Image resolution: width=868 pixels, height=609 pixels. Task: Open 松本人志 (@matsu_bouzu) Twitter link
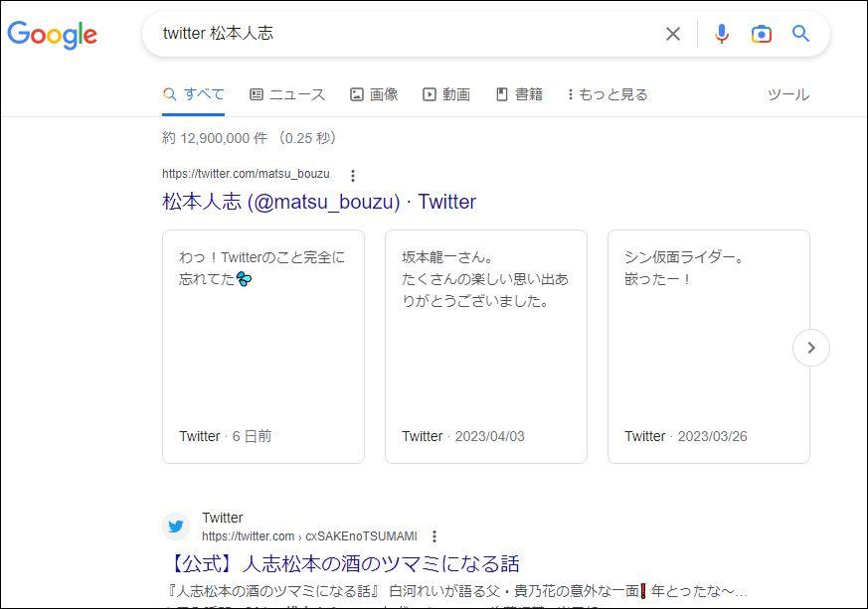[x=319, y=202]
